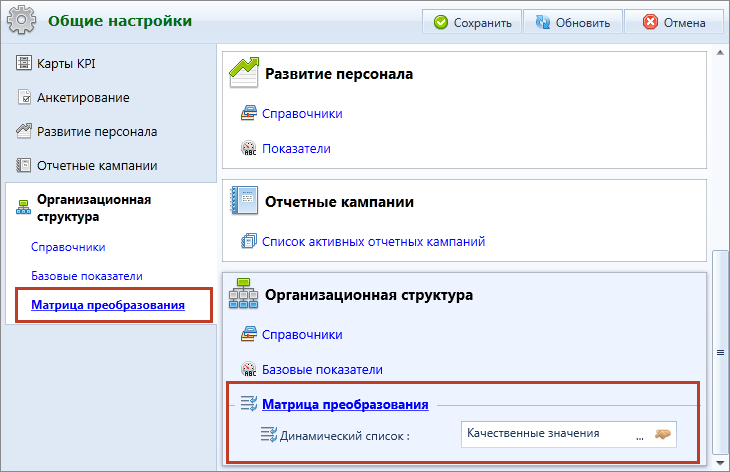Click the Сохранить button

tap(472, 22)
